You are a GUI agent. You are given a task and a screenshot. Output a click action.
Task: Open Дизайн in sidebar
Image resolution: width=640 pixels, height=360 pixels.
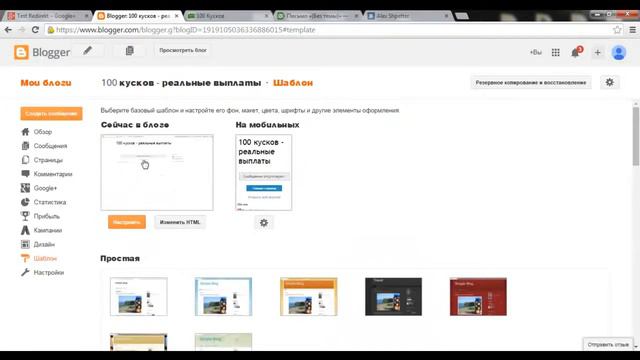tap(38, 244)
